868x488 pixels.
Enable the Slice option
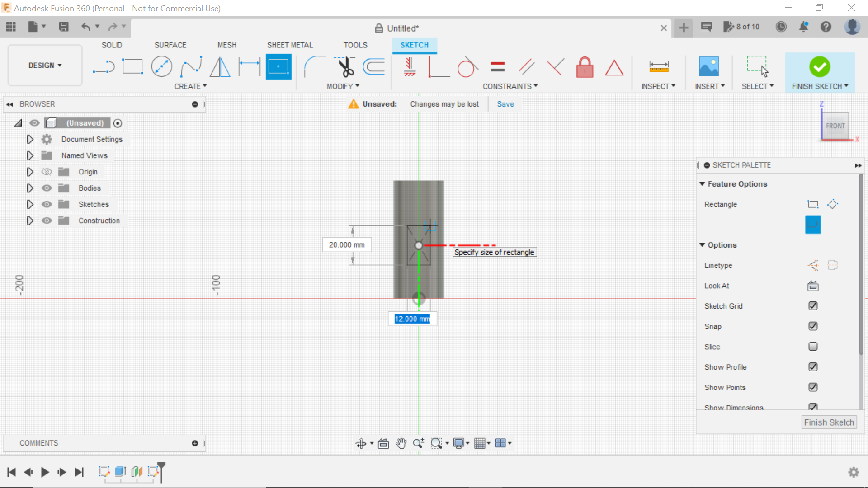[x=813, y=347]
